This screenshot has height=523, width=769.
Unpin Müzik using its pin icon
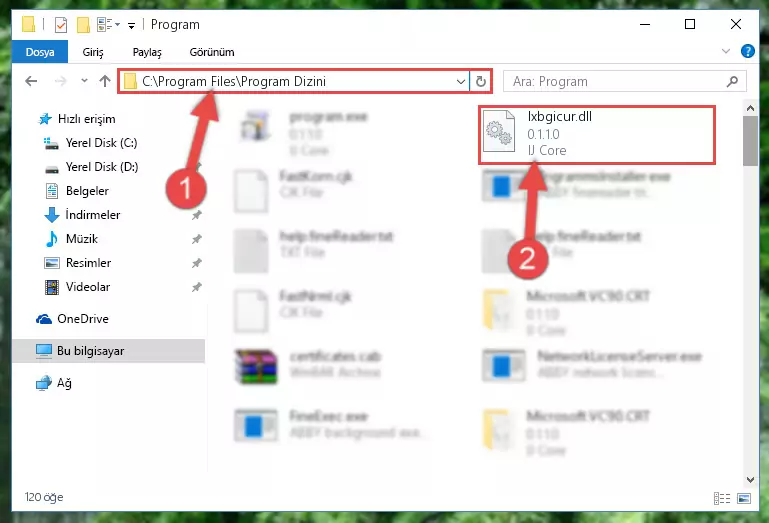pos(197,239)
